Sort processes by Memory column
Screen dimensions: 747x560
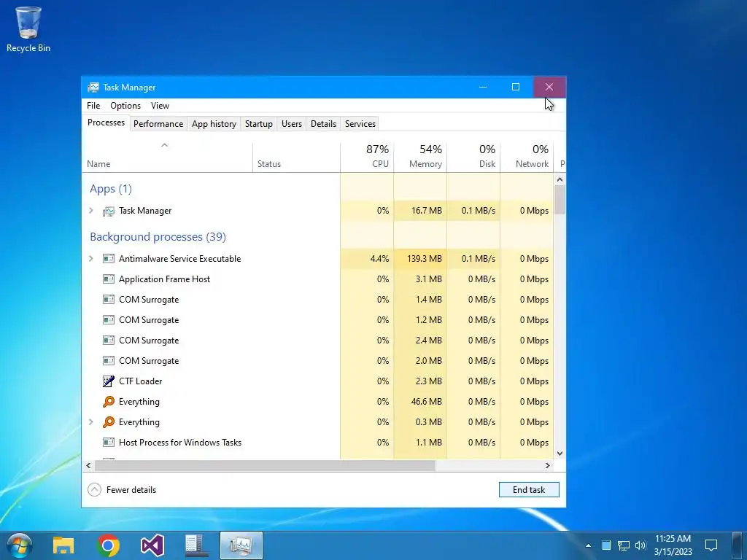coord(420,157)
